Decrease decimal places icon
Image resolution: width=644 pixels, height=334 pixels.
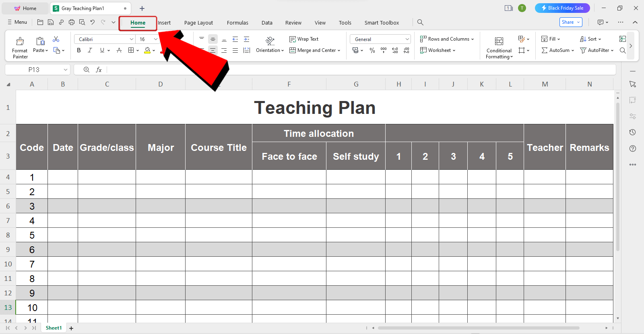(x=407, y=50)
